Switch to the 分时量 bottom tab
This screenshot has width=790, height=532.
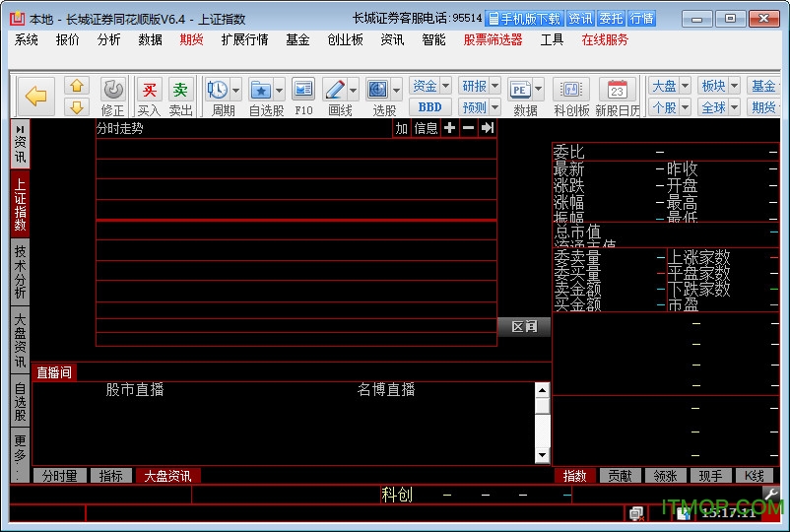[x=59, y=476]
